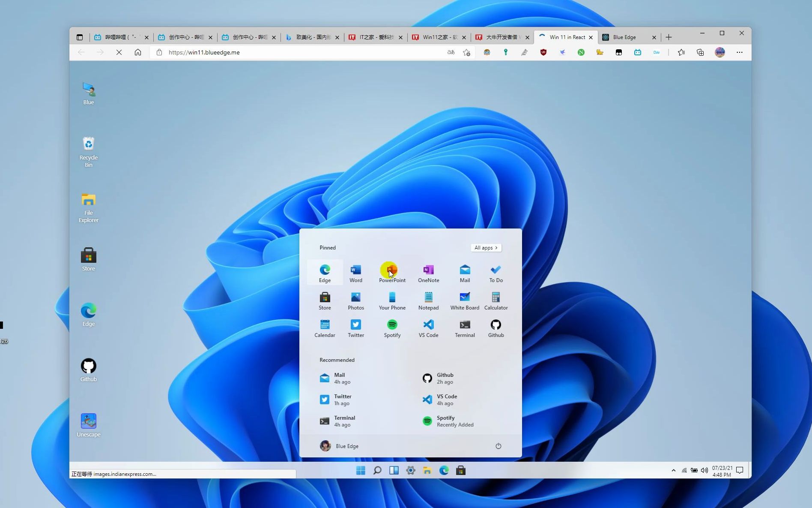Open Edge from the pinned apps

325,273
